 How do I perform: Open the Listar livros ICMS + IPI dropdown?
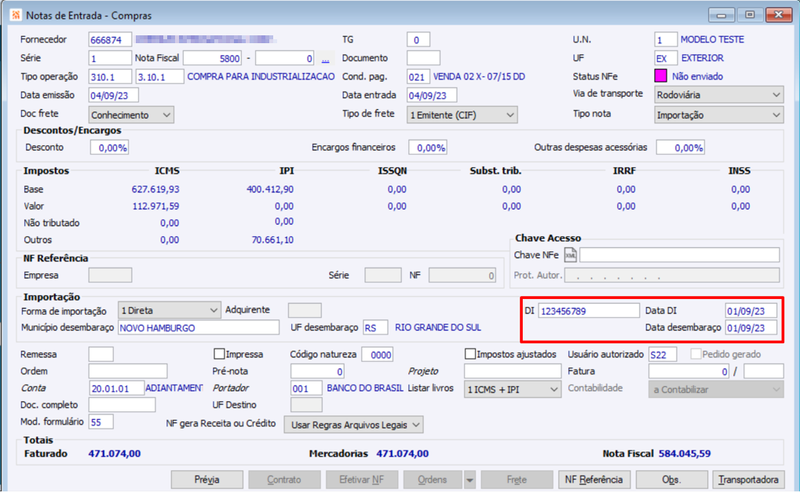tap(512, 389)
